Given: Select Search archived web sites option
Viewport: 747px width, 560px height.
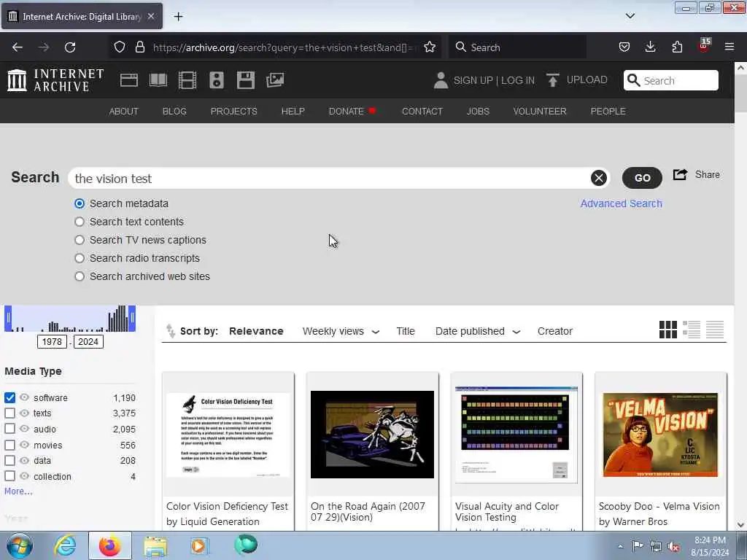Looking at the screenshot, I should (80, 276).
